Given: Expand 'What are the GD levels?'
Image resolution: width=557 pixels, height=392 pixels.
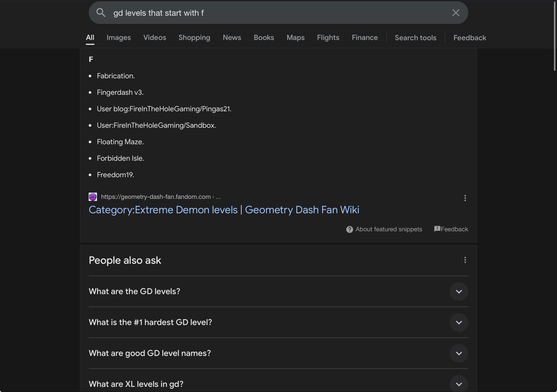Looking at the screenshot, I should pyautogui.click(x=459, y=292).
